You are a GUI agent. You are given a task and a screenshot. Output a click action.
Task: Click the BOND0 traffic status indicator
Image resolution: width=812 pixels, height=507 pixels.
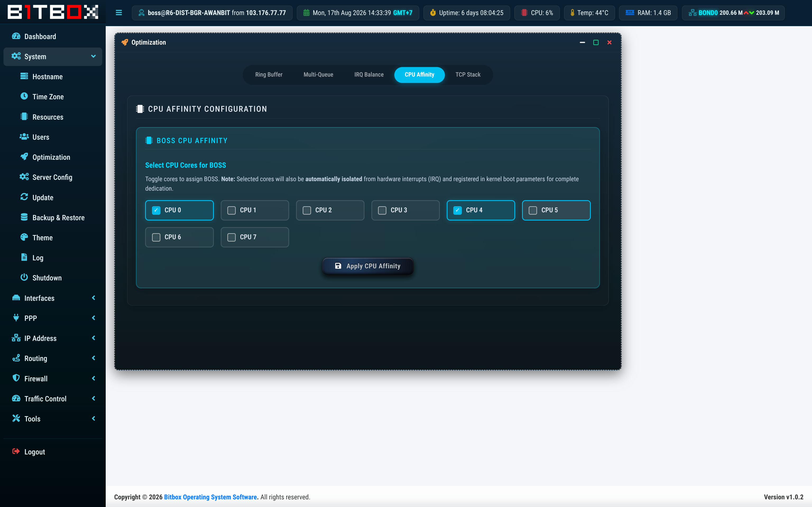pyautogui.click(x=733, y=13)
